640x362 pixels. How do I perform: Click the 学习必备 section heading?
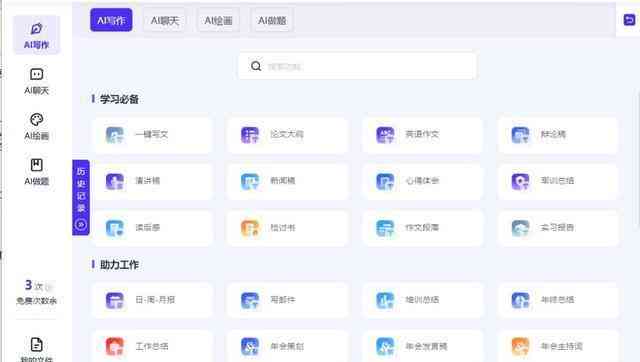click(x=119, y=99)
